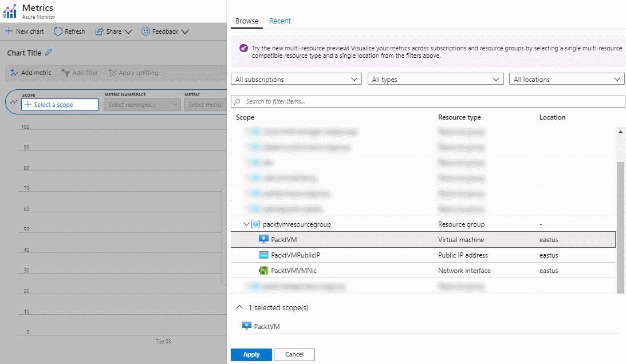Click the Azure Monitor Metrics logo icon
The image size is (626, 364).
10,11
